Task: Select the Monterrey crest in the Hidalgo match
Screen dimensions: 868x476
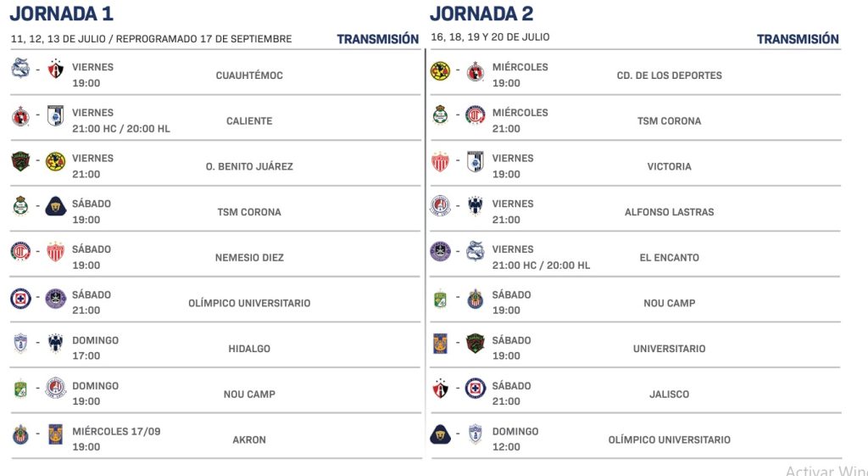Action: point(55,344)
